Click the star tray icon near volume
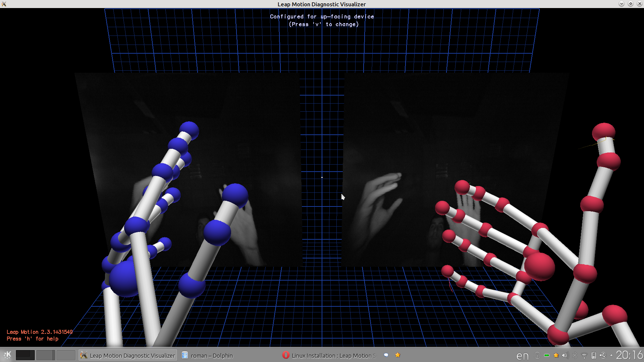Image resolution: width=644 pixels, height=362 pixels. (556, 355)
